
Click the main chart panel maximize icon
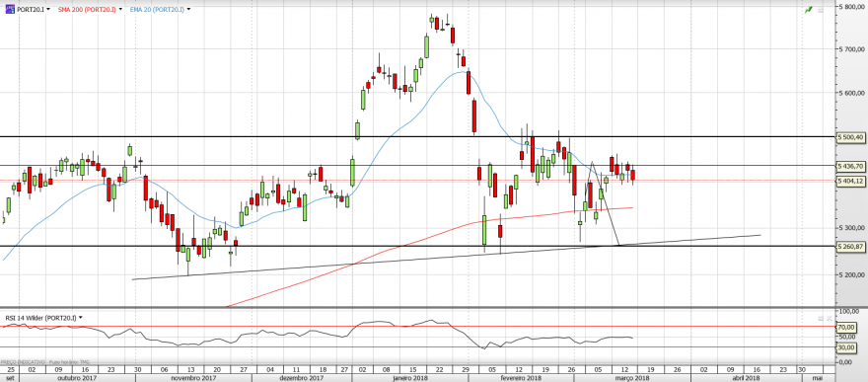pyautogui.click(x=821, y=10)
